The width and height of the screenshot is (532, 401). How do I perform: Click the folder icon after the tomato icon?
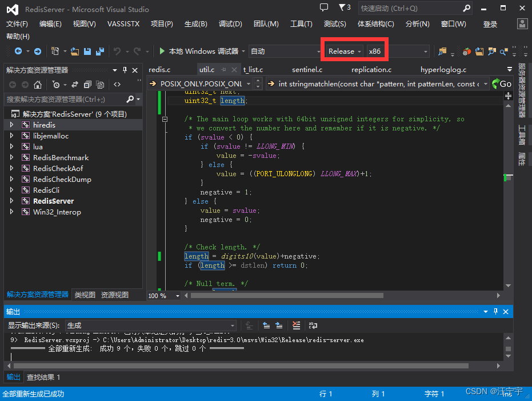(x=479, y=51)
